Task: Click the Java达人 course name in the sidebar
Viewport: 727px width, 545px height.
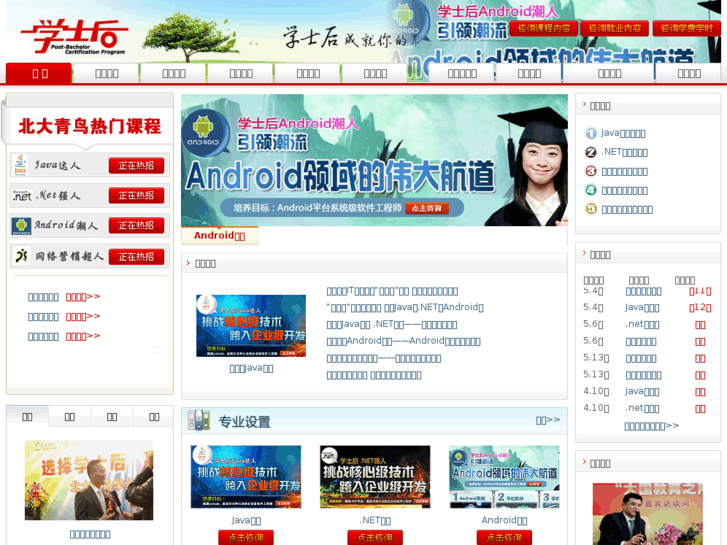Action: pos(57,165)
